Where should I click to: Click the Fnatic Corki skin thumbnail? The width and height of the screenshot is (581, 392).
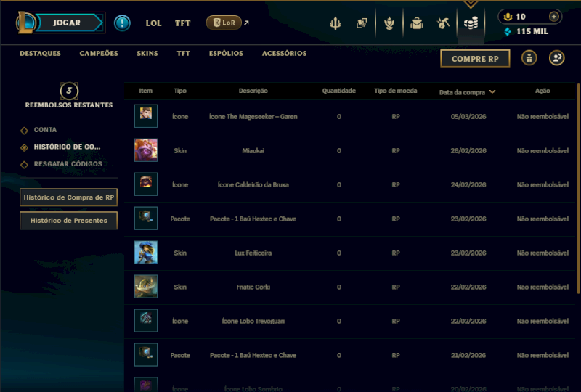146,287
